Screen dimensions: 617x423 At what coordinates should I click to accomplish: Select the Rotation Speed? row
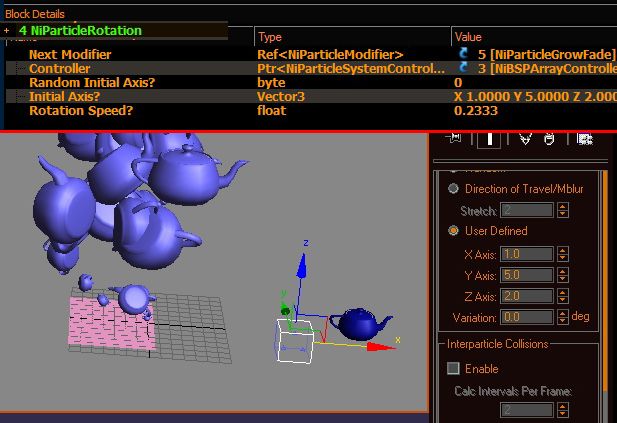coord(311,111)
